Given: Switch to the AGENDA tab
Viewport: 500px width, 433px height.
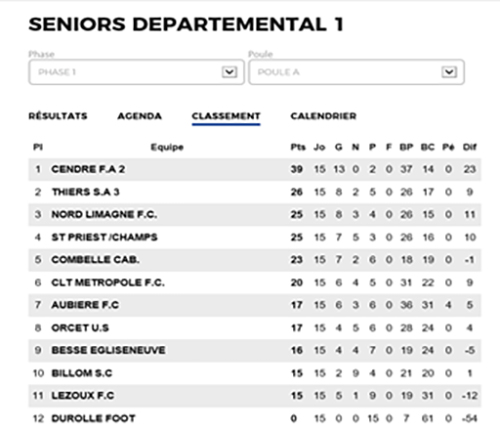Looking at the screenshot, I should click(x=140, y=116).
